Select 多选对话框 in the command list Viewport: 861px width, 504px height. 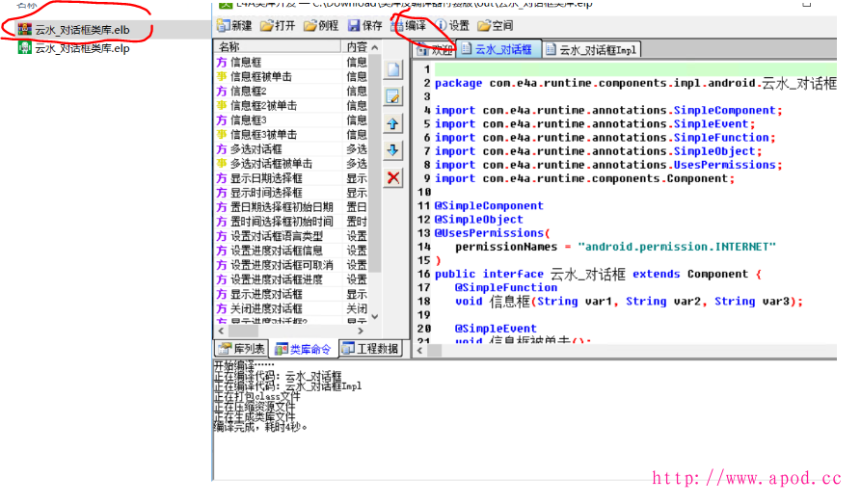(256, 149)
